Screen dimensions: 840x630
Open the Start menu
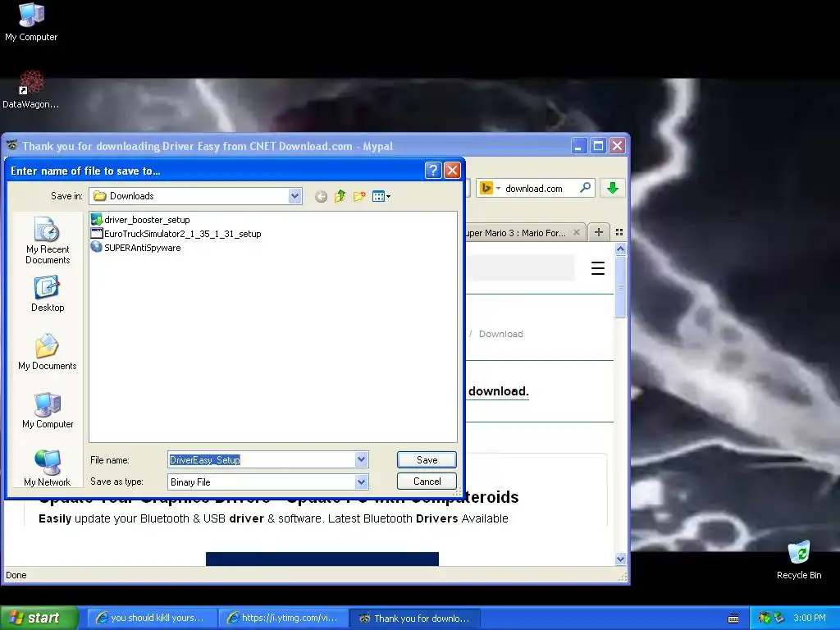coord(39,618)
